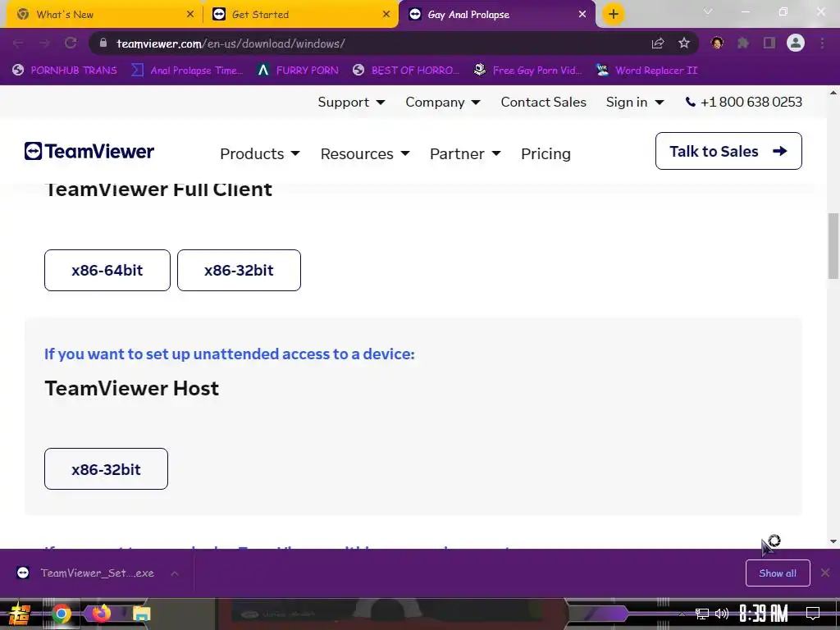
Task: Close the Get Started tab
Action: (x=386, y=15)
